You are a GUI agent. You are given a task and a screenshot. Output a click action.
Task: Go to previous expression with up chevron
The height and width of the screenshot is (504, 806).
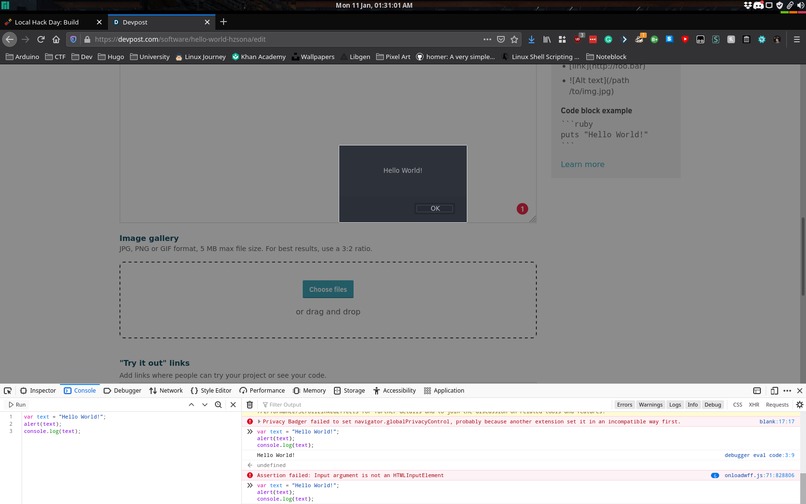click(x=191, y=405)
